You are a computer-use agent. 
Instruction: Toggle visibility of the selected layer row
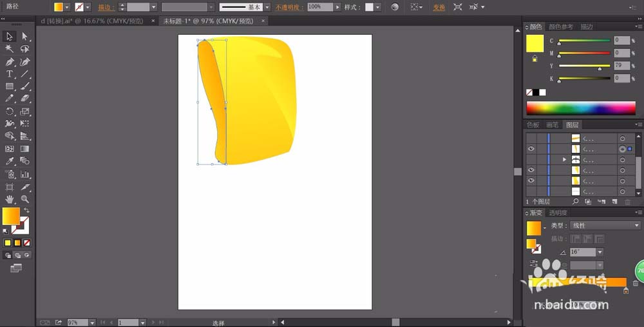[531, 149]
